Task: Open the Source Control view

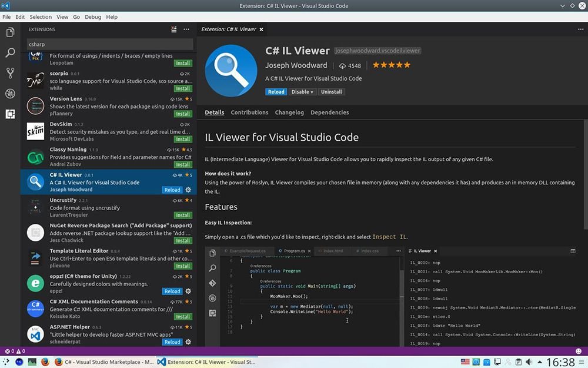Action: coord(9,72)
